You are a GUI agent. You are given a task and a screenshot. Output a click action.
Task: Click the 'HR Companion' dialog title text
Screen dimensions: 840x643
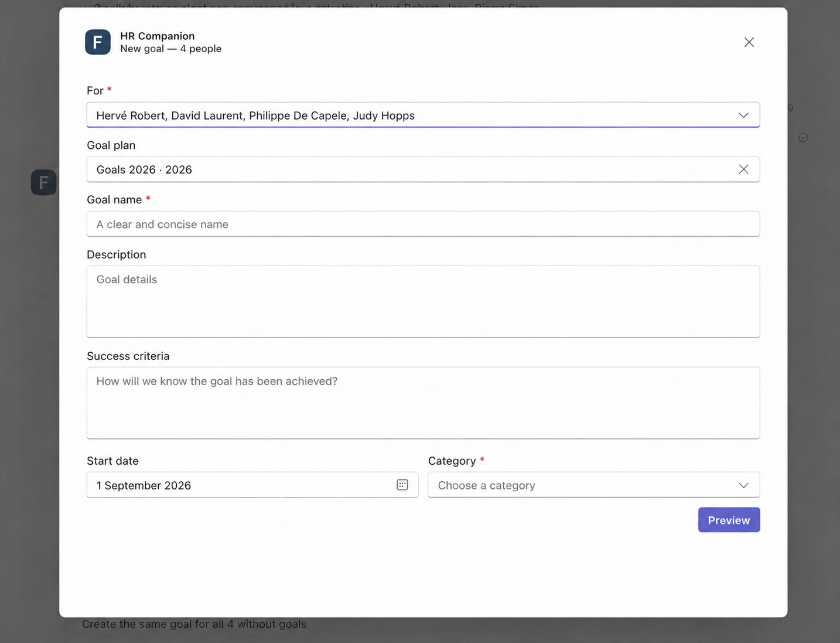coord(158,36)
